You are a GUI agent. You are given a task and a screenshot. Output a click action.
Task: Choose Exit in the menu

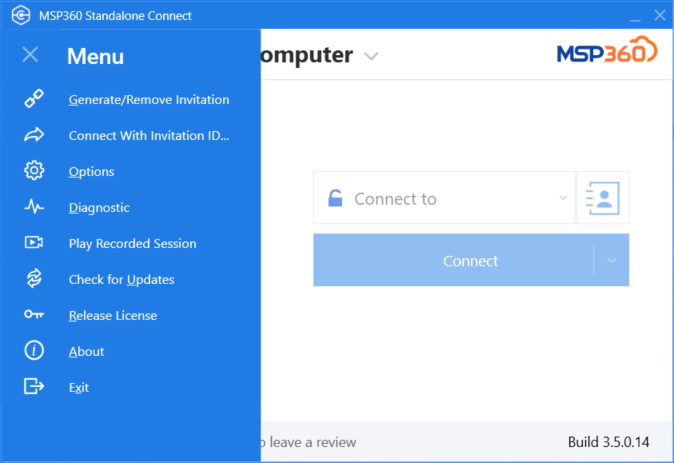(79, 387)
